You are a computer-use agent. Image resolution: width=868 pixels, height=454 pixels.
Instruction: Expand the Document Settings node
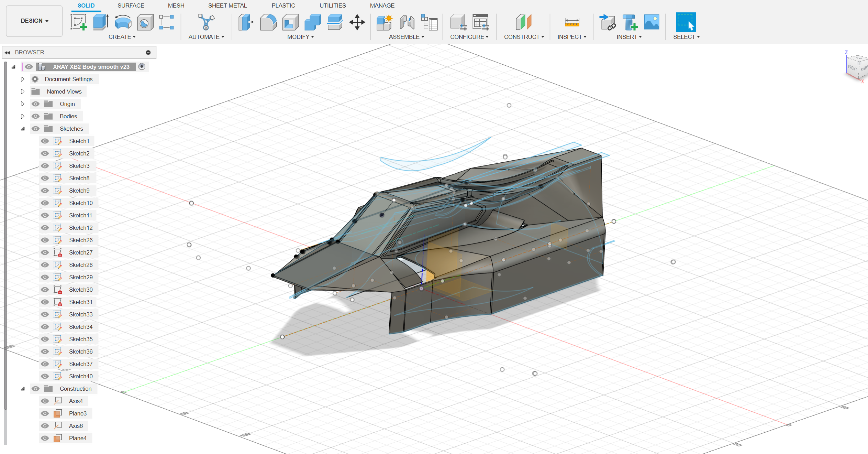tap(23, 79)
